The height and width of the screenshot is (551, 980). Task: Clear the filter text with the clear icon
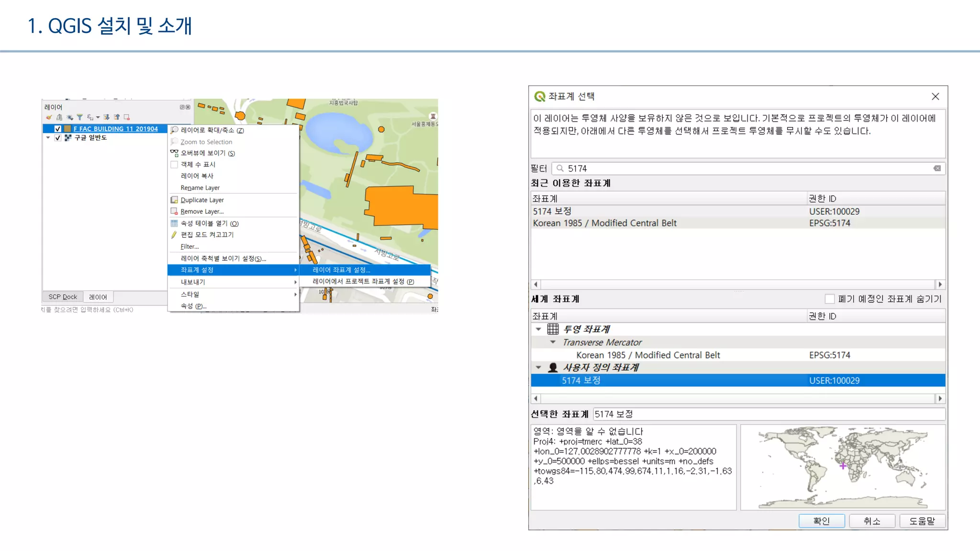point(937,168)
